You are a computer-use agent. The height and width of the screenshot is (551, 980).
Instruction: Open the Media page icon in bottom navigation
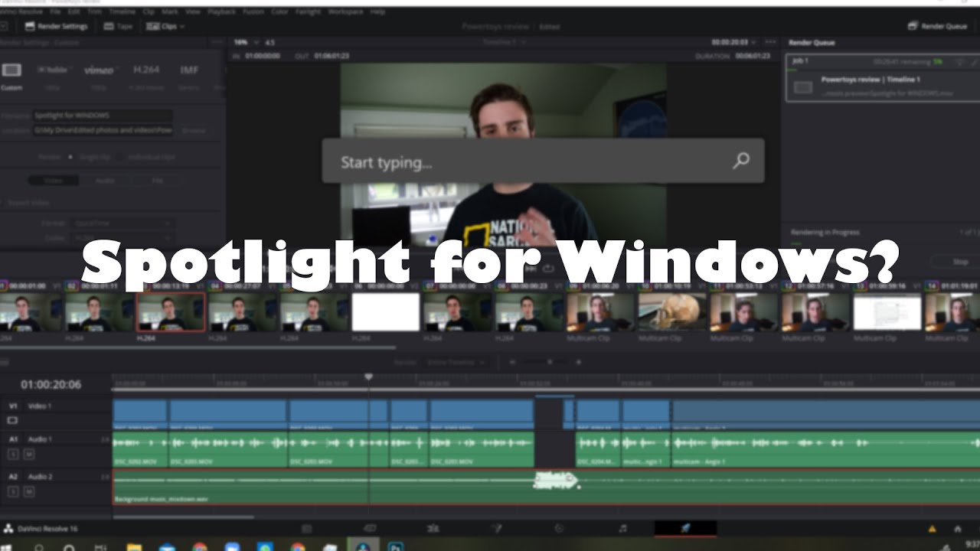click(307, 529)
